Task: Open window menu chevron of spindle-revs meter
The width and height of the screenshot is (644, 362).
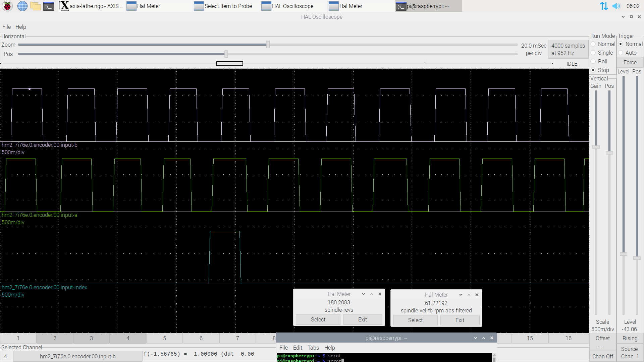Action: point(364,294)
